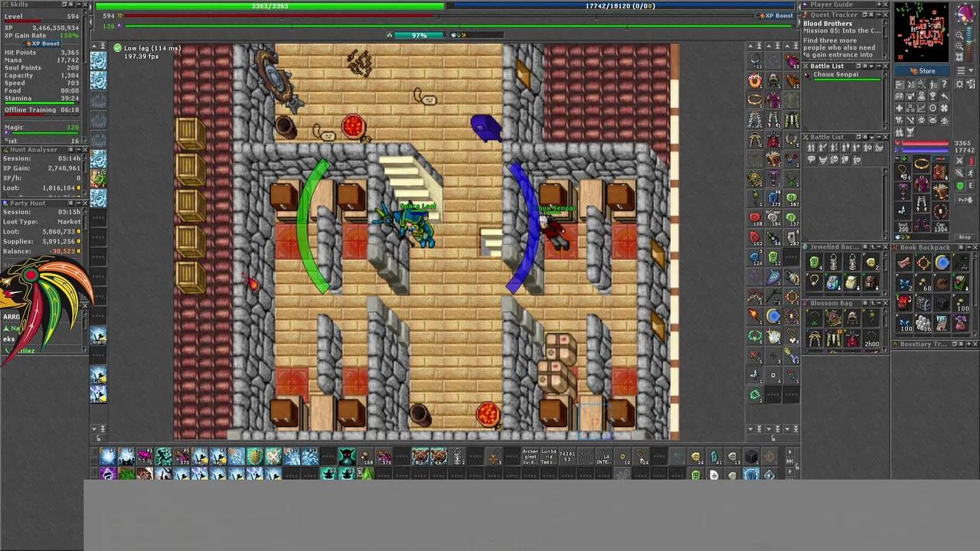Open the book icon in sidebar grid
Screen dimensions: 980x551
(900, 96)
